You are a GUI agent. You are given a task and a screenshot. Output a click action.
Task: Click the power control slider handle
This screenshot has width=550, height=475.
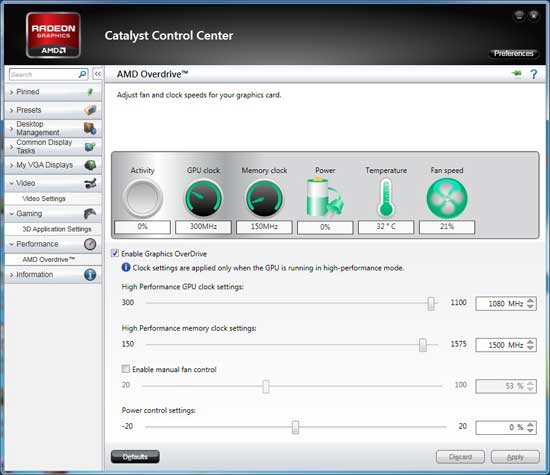coord(296,427)
